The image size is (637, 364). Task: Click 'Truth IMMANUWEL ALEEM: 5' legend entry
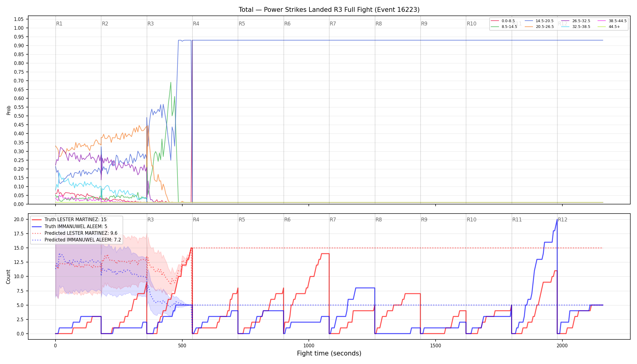(x=69, y=226)
